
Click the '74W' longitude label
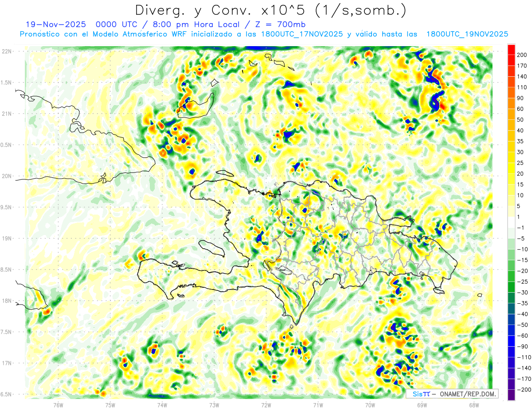pyautogui.click(x=162, y=404)
